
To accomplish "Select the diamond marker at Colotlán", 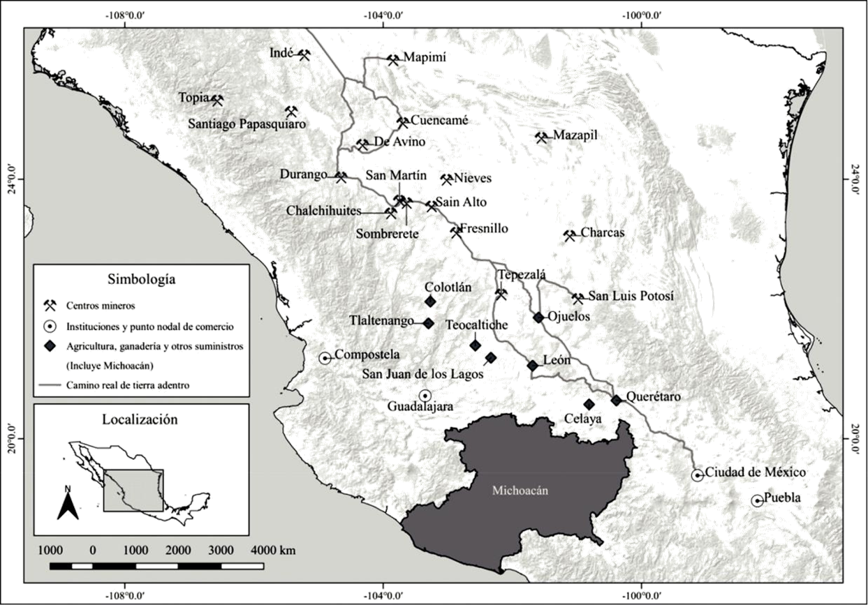I will 430,301.
